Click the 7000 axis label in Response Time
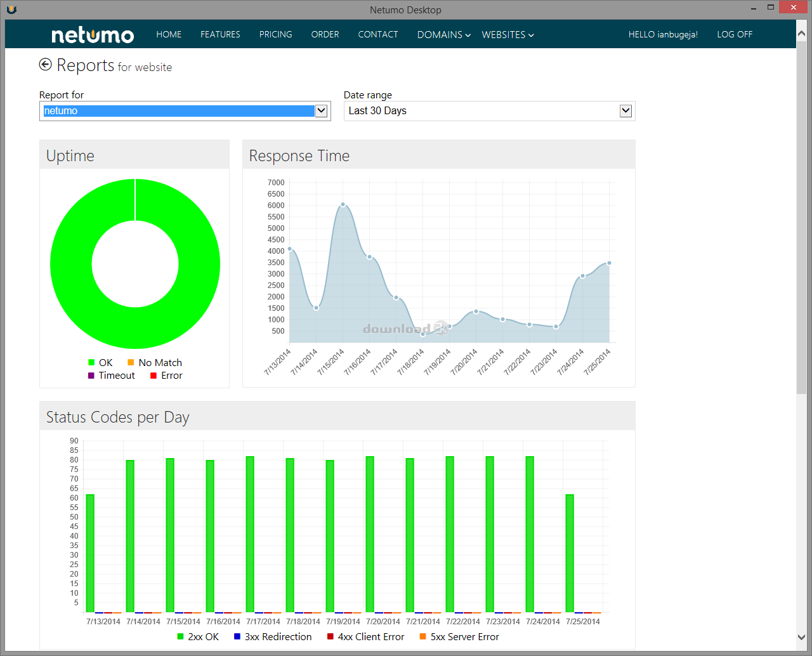The width and height of the screenshot is (812, 656). (276, 183)
